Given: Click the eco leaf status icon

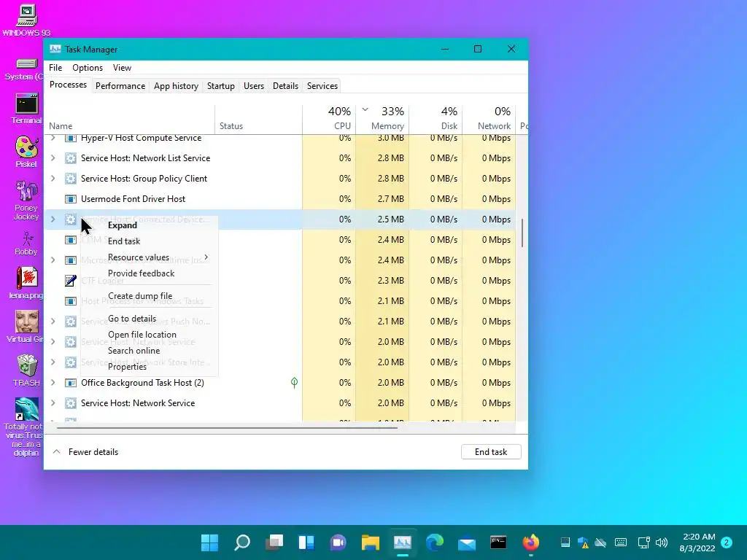Looking at the screenshot, I should [x=295, y=382].
